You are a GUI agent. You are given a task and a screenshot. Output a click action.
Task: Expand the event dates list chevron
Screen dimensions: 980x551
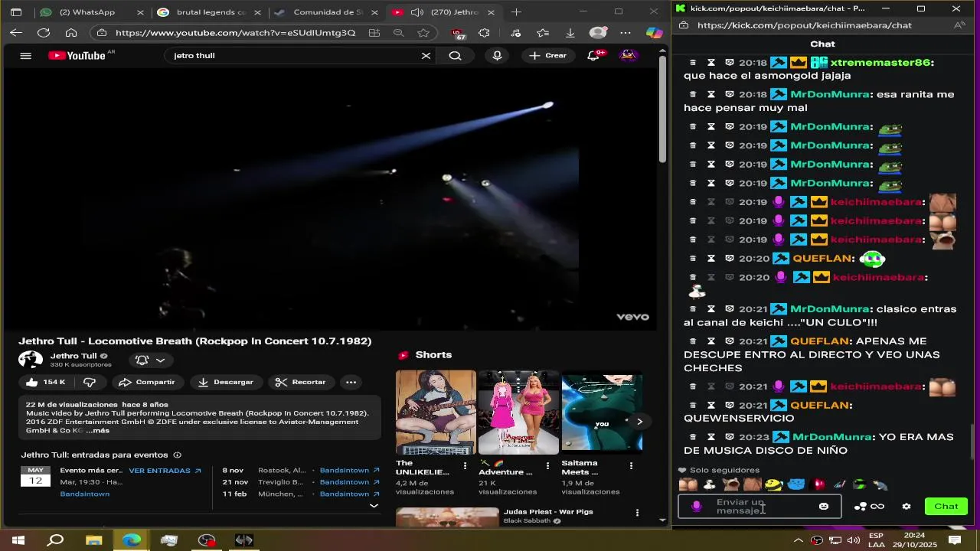click(374, 506)
